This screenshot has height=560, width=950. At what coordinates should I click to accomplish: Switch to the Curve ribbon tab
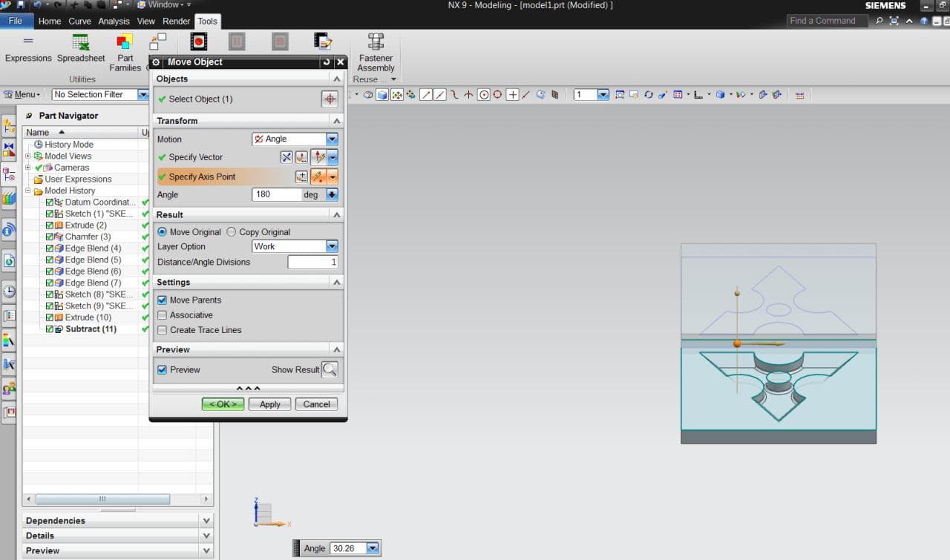click(79, 22)
